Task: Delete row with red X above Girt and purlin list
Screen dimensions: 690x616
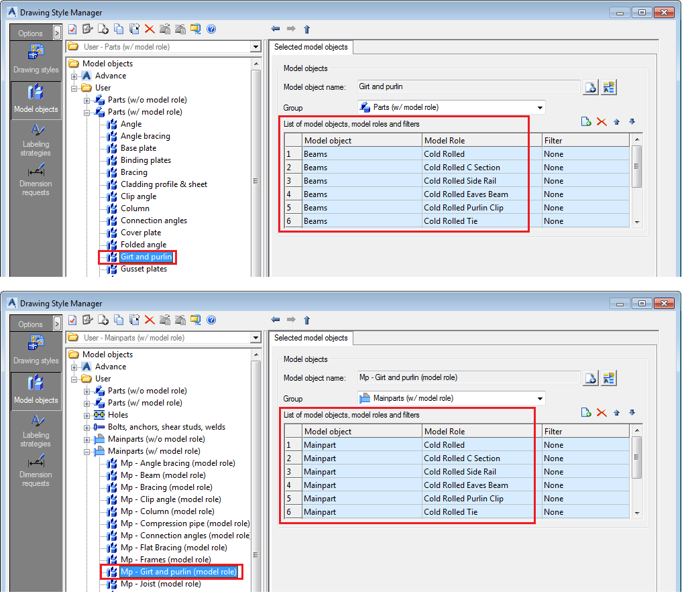Action: tap(601, 122)
